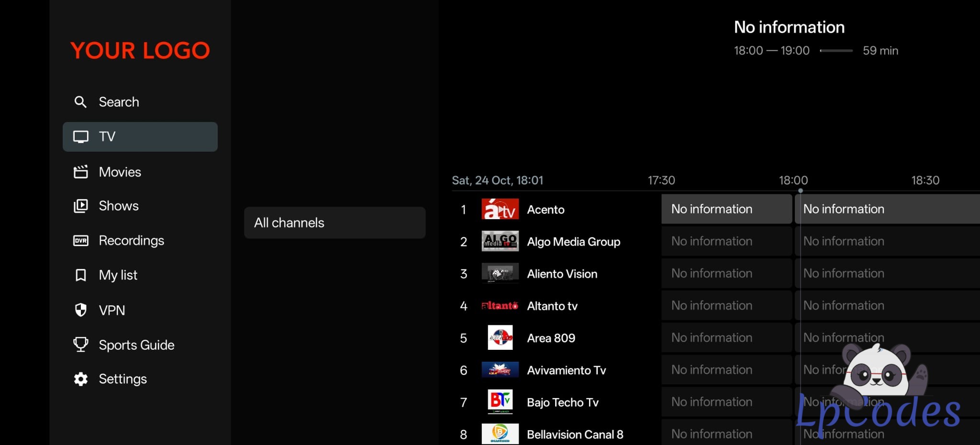Click the current-time marker on timeline
Viewport: 980px width, 445px height.
coord(800,190)
